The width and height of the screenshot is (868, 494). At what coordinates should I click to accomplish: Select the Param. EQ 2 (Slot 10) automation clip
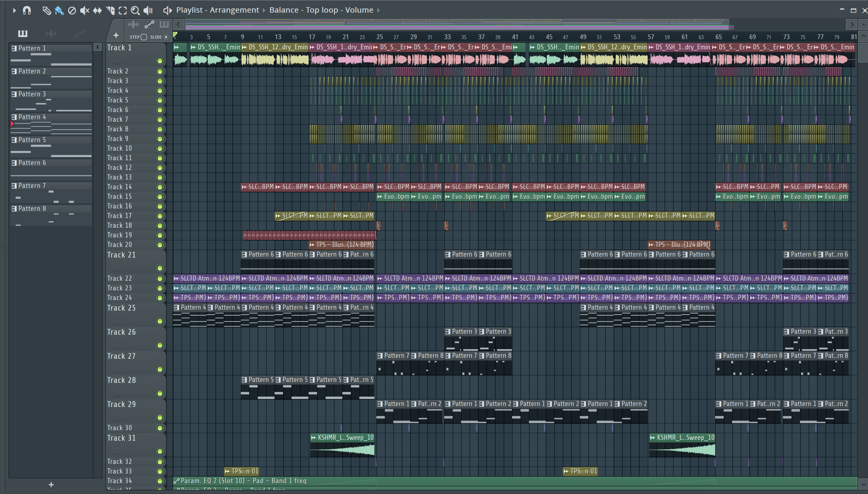click(515, 481)
